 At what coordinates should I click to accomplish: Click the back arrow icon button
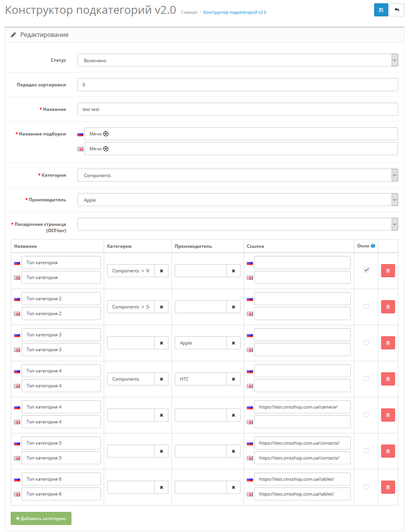point(396,10)
